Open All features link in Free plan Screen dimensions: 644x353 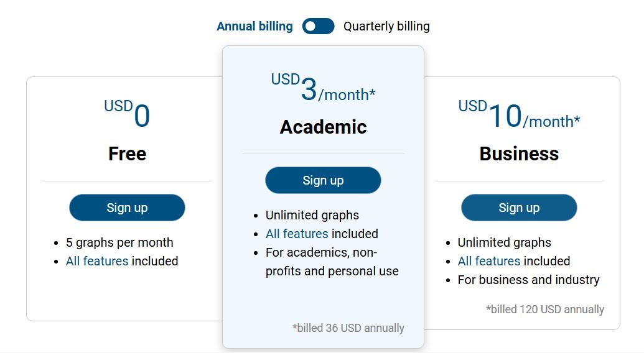97,261
